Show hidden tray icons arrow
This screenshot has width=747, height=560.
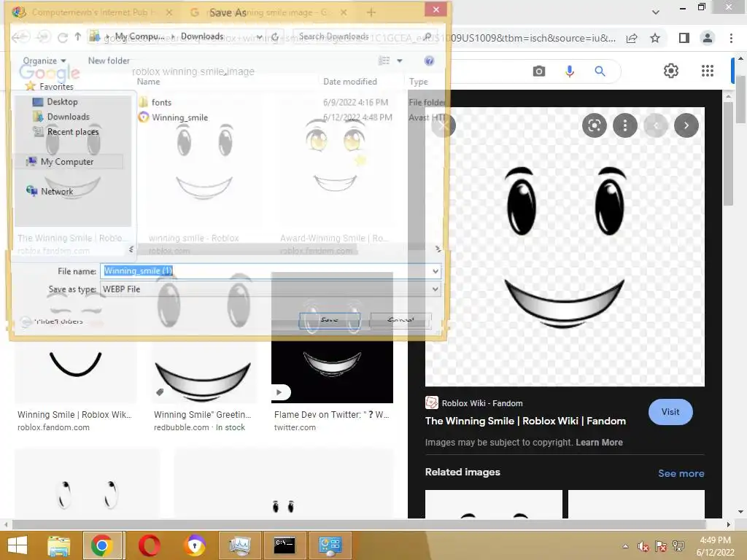coord(625,546)
